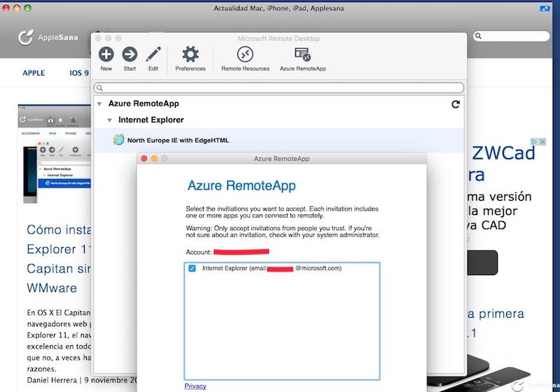Click the browser window fullscreen icon
This screenshot has width=560, height=392.
[545, 8]
